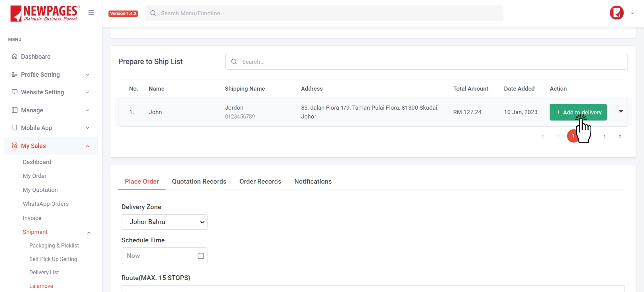The image size is (644, 292).
Task: Open My Order menu item
Action: [35, 176]
